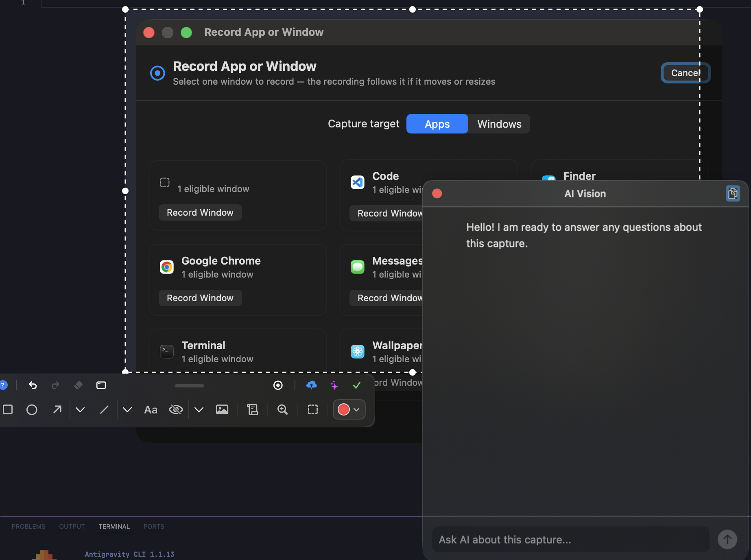The image size is (751, 560).
Task: Select the arrow drawing tool
Action: (x=57, y=409)
